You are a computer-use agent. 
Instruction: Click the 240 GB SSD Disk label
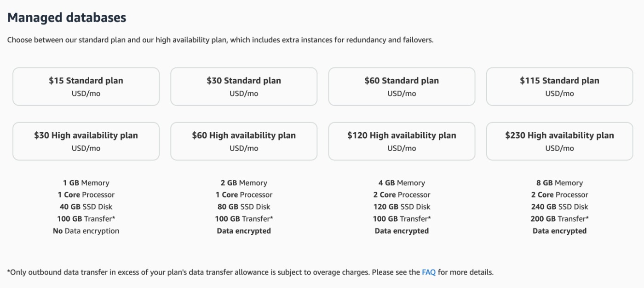click(x=560, y=206)
